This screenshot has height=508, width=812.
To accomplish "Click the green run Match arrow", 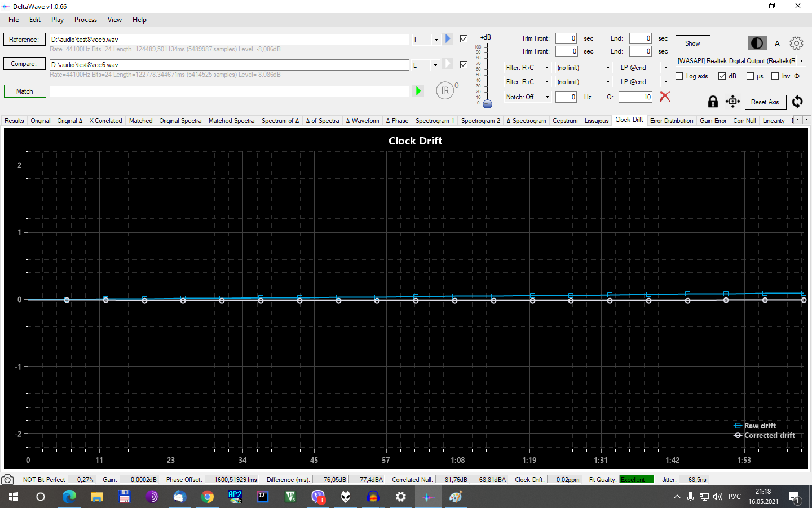I will [x=418, y=91].
